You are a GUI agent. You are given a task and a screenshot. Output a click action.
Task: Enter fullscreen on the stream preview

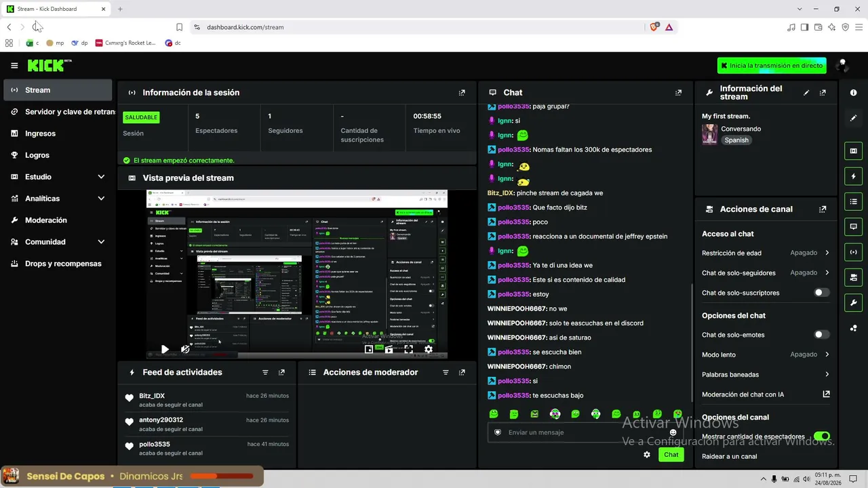tap(408, 350)
